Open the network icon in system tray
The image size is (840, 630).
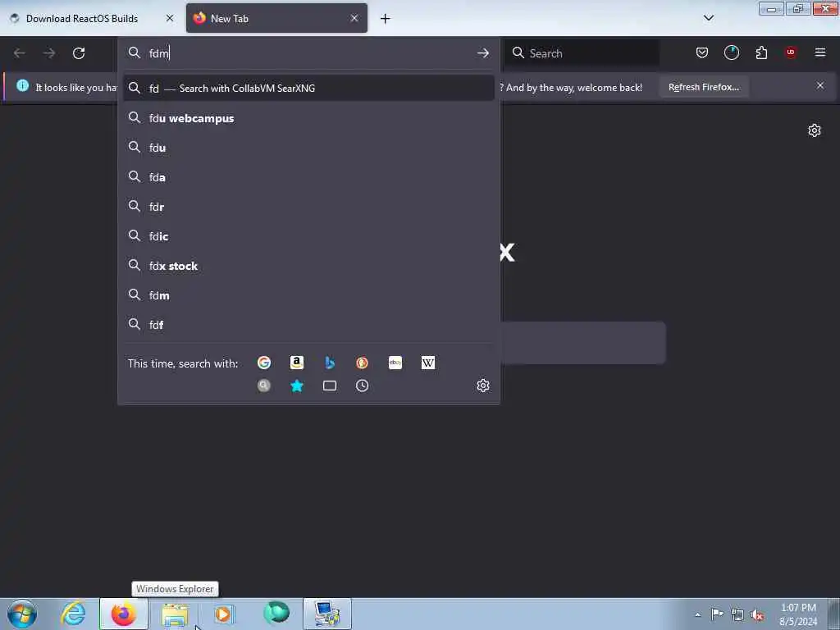click(x=737, y=615)
